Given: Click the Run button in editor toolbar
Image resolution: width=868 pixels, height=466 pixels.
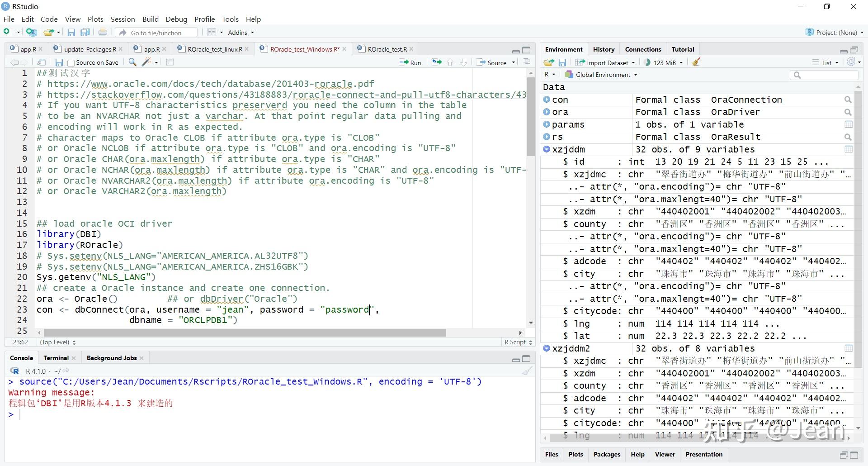Looking at the screenshot, I should [410, 62].
